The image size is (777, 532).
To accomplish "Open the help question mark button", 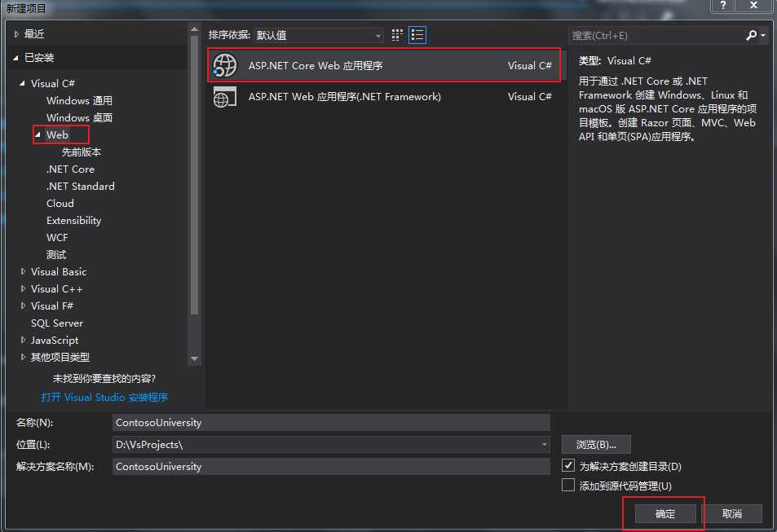I will point(723,6).
